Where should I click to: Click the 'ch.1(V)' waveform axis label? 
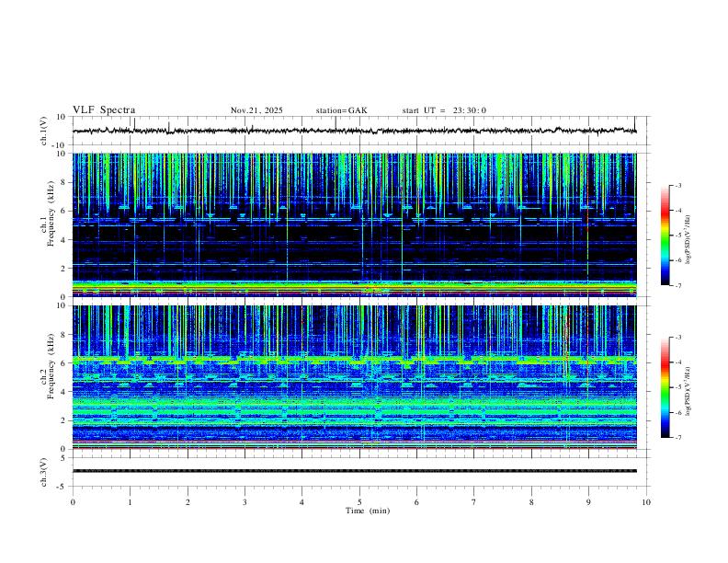click(x=44, y=131)
